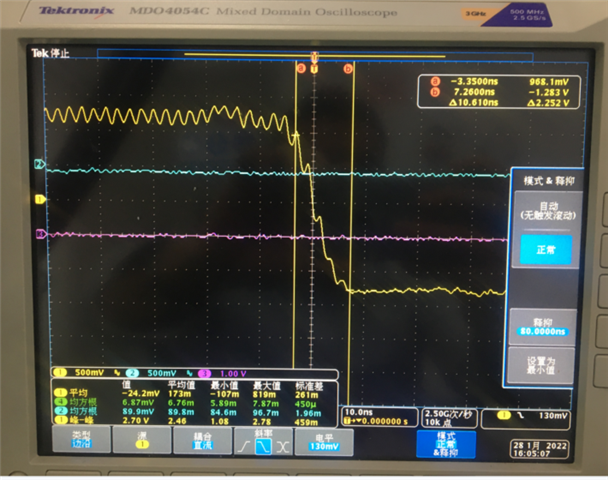Click the channel 4 均方根 value 6.87mV
This screenshot has width=608, height=480.
[138, 402]
